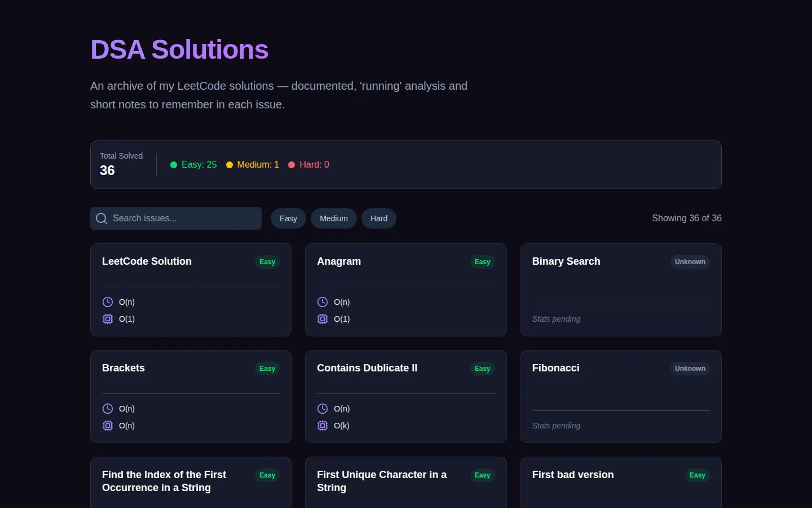812x508 pixels.
Task: Click the 'Showing 36 of 36' counter
Action: coord(687,218)
